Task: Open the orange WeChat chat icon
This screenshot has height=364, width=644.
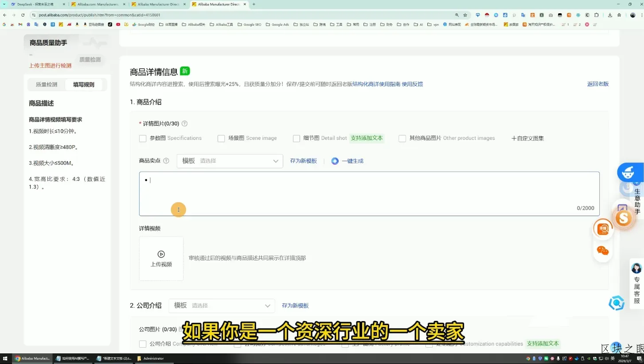Action: [x=603, y=251]
